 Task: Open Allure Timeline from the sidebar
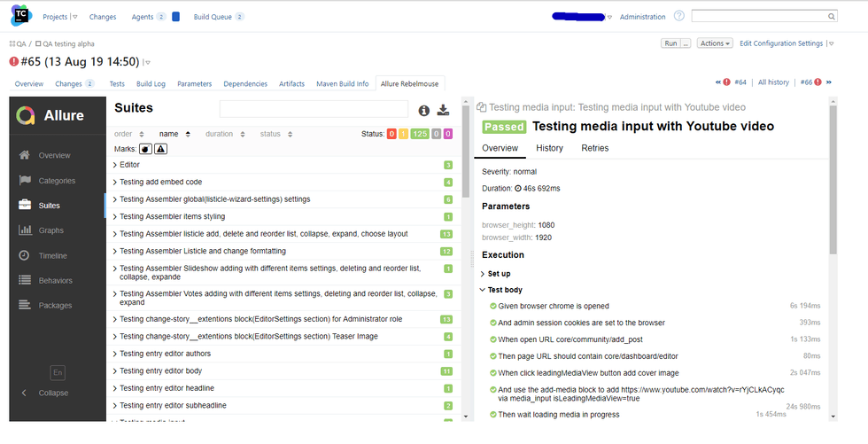point(53,255)
